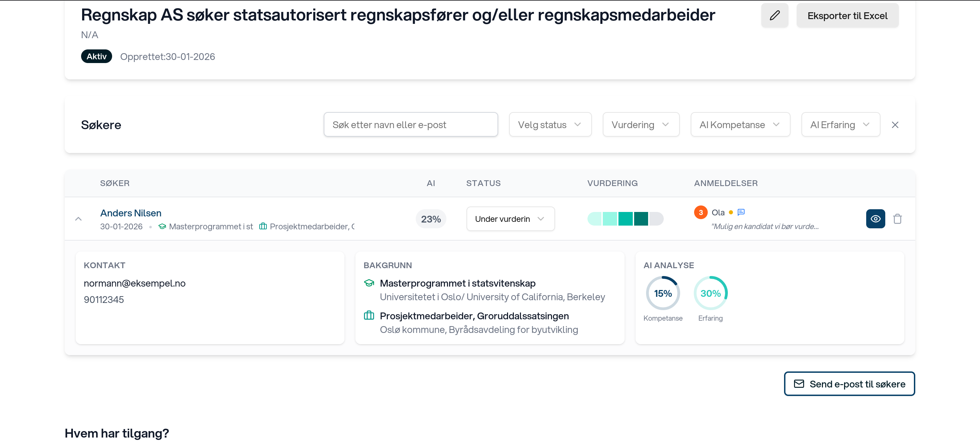Image resolution: width=980 pixels, height=443 pixels.
Task: Toggle applicant details with the eye icon
Action: pyautogui.click(x=875, y=218)
